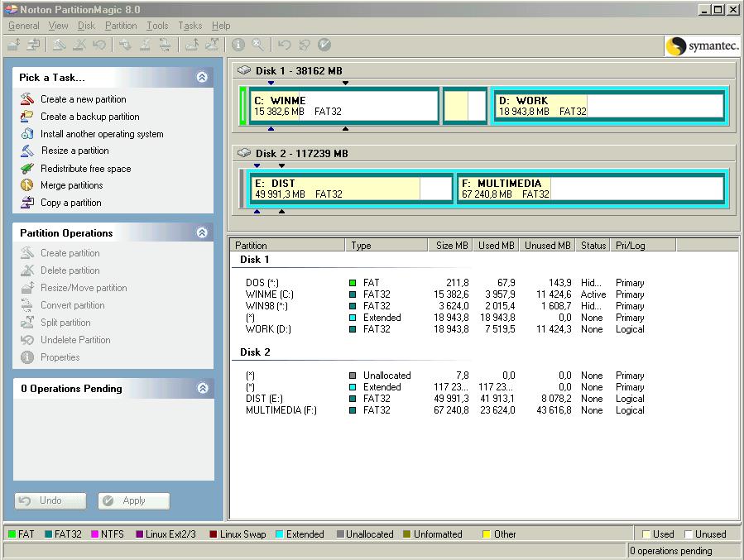Click Properties under Partition Operations
The image size is (744, 560).
pos(60,357)
